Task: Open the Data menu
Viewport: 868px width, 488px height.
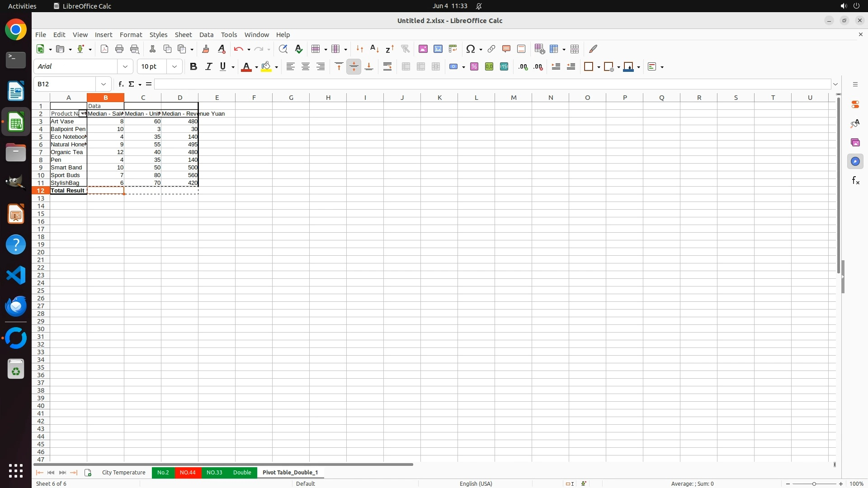Action: point(206,35)
